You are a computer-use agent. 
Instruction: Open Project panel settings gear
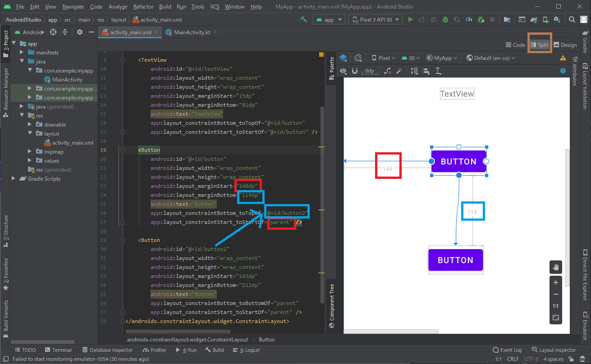click(x=80, y=32)
